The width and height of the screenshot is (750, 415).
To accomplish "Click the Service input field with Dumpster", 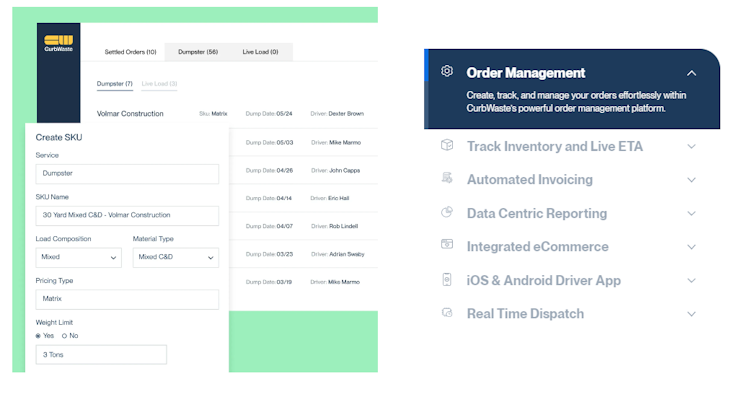I will (127, 174).
